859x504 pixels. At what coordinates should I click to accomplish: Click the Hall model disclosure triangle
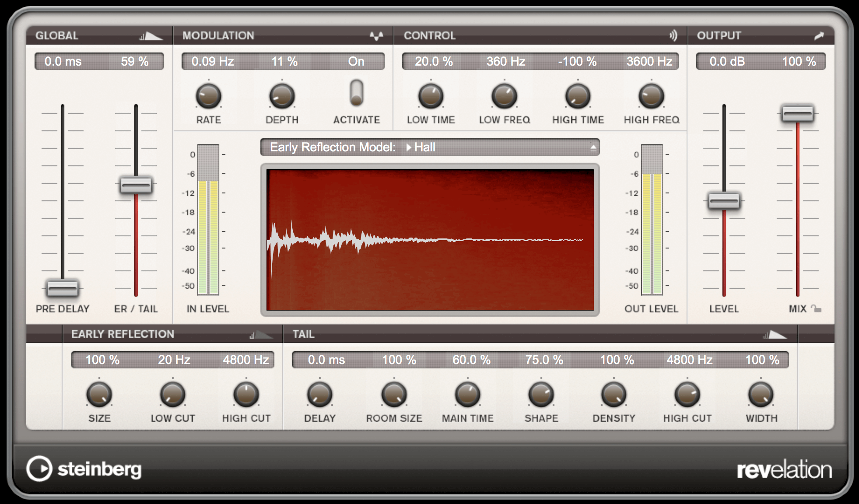[x=408, y=147]
